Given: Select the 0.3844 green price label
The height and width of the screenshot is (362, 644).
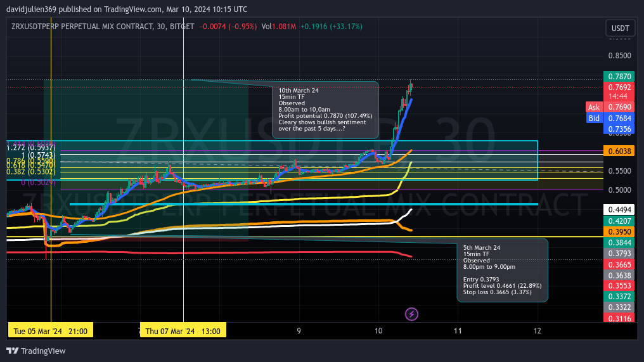Looking at the screenshot, I should 619,243.
